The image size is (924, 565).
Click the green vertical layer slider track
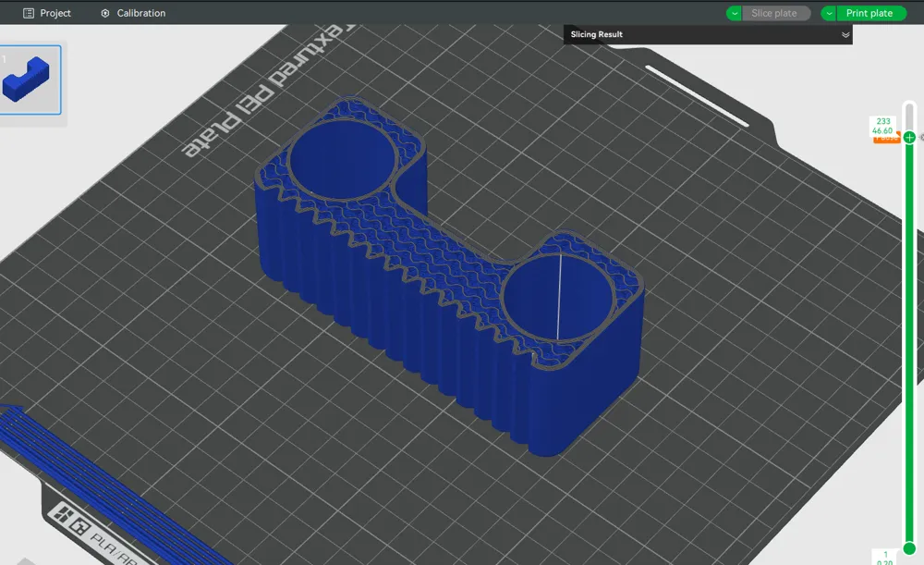(x=909, y=342)
